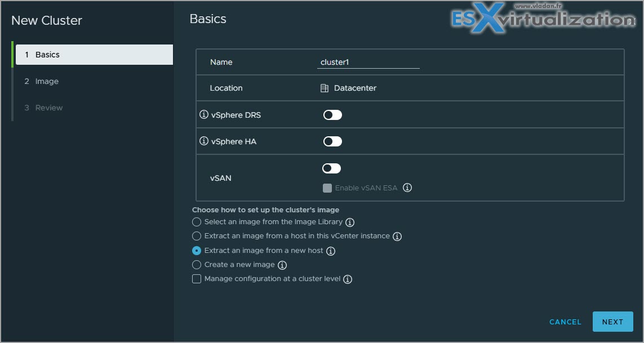The width and height of the screenshot is (644, 343).
Task: Check Manage configuration at a cluster level
Action: pos(197,279)
